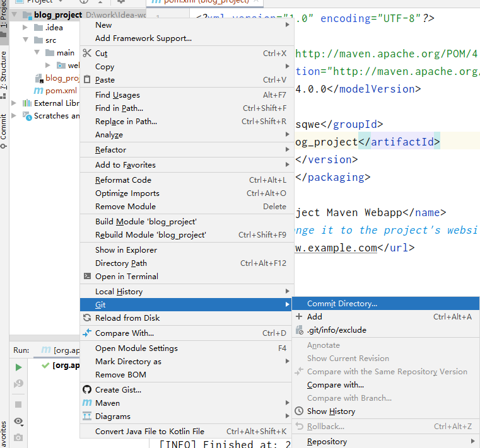Open the New submenu

[187, 25]
